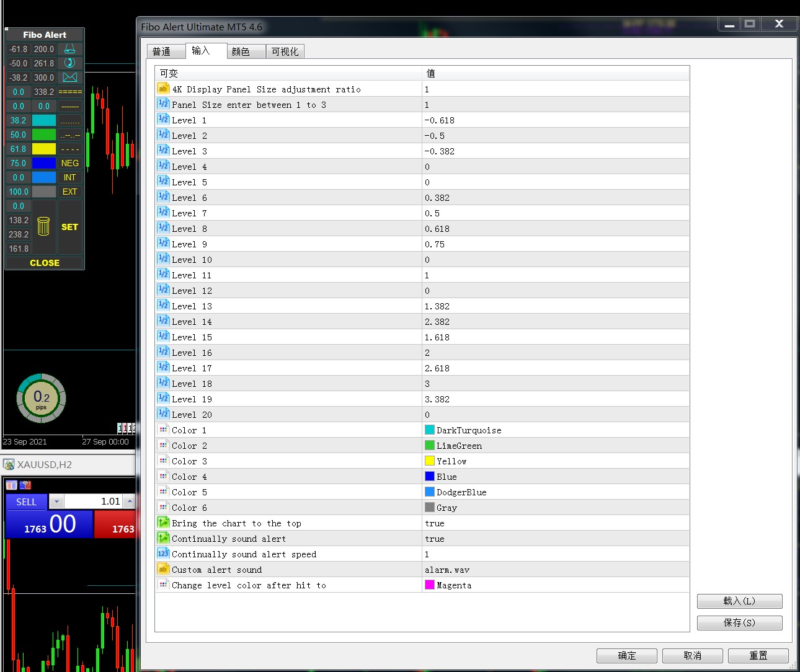Click the 保存(S) save button
This screenshot has width=800, height=672.
pos(740,622)
